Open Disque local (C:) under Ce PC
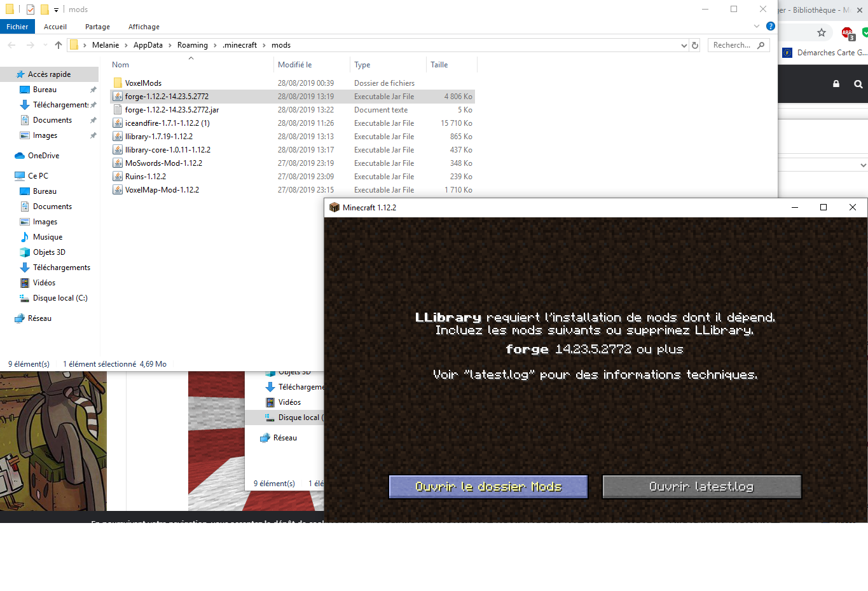868x591 pixels. point(60,298)
